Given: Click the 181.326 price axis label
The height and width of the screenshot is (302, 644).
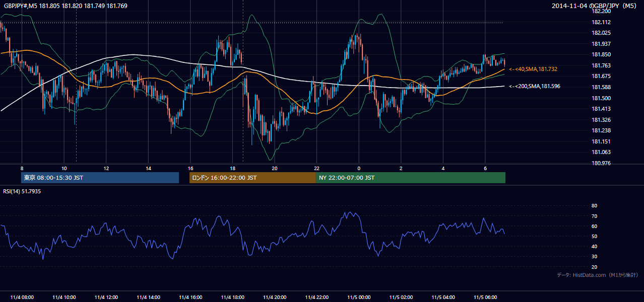Looking at the screenshot, I should tap(601, 120).
